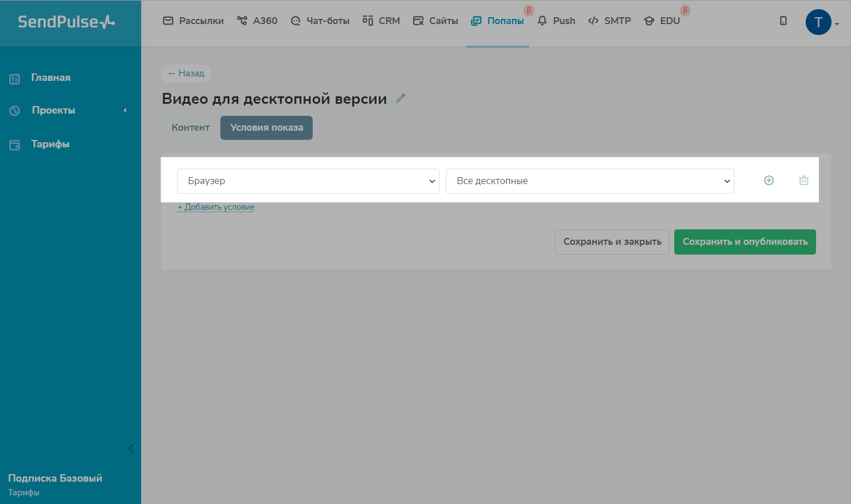Collapse sidebar with the left chevron

tap(130, 448)
